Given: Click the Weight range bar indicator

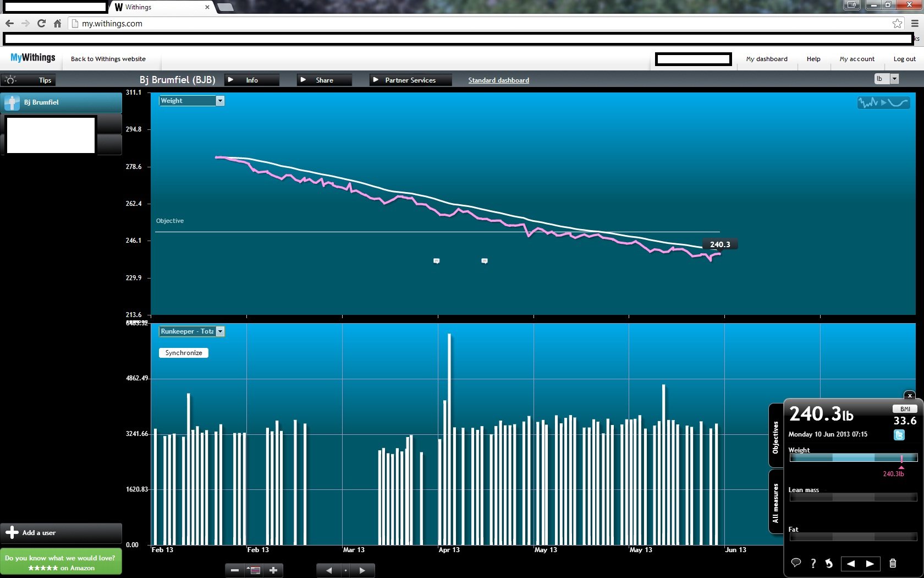Looking at the screenshot, I should 853,458.
